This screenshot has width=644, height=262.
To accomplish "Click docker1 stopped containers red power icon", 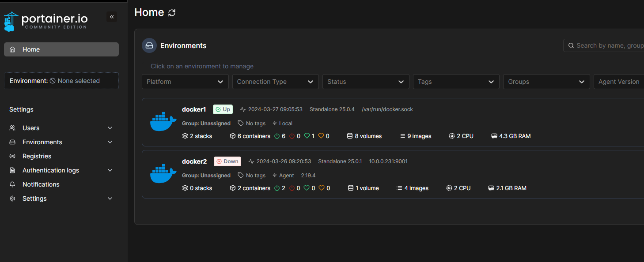I will pyautogui.click(x=292, y=136).
